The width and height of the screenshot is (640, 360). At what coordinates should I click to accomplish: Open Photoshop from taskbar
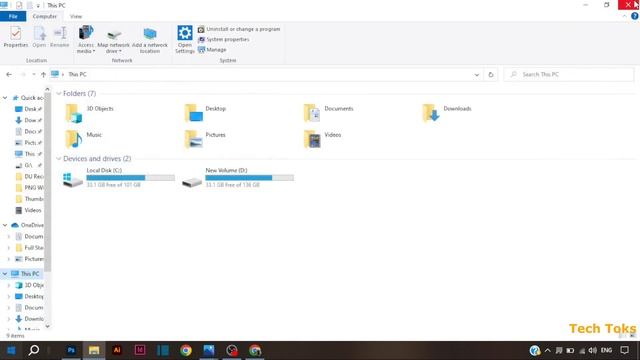[71, 350]
